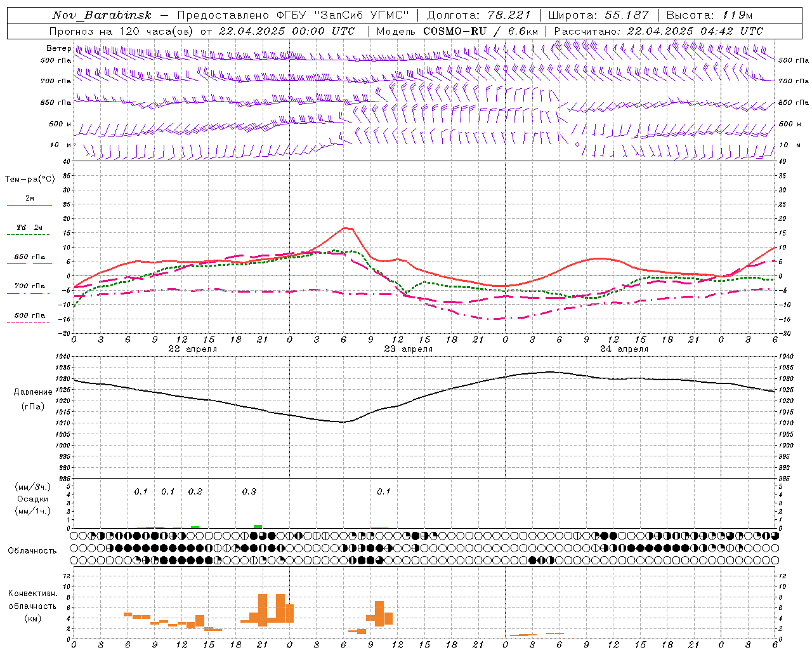This screenshot has width=812, height=650.
Task: Click the Td 2м legend label
Action: (x=29, y=227)
